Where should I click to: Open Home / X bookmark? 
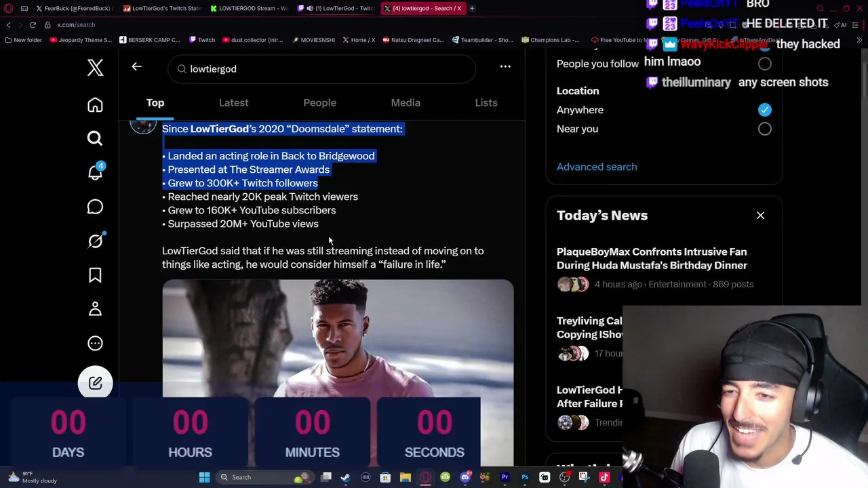[x=359, y=40]
